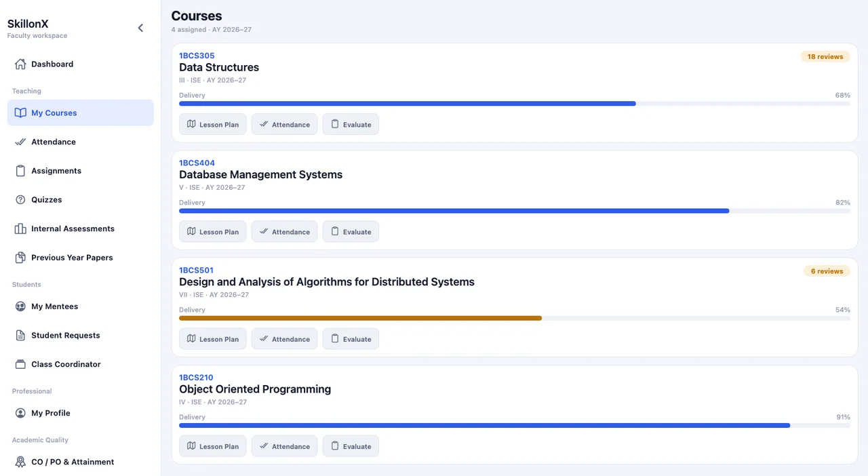Click Design and Analysis of Algorithms title
Viewport: 868px width, 476px height.
[327, 281]
